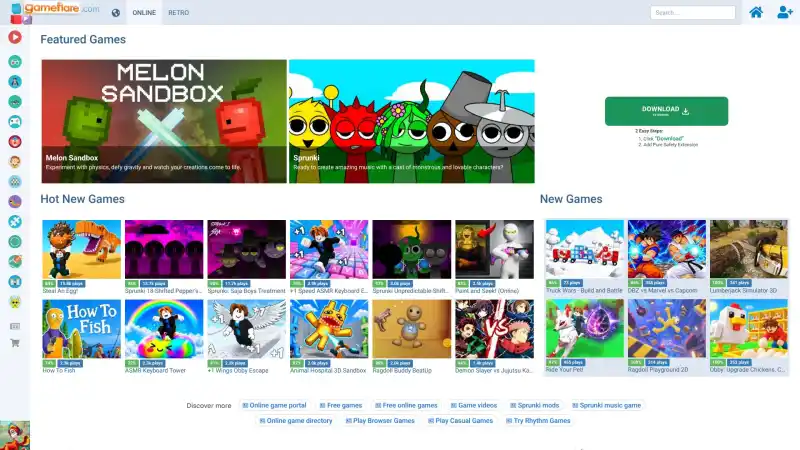Image resolution: width=800 pixels, height=450 pixels.
Task: Click the green DOWNLOAD button
Action: coord(666,111)
